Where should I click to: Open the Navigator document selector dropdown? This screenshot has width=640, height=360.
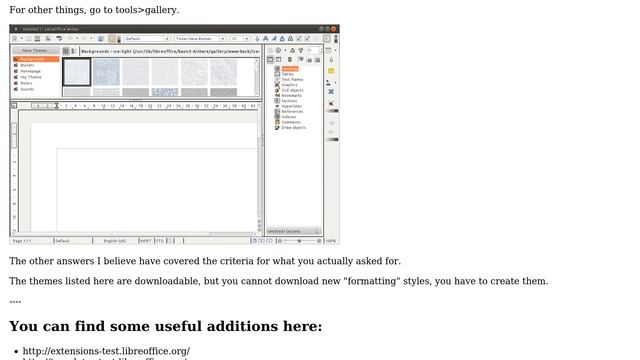(293, 231)
